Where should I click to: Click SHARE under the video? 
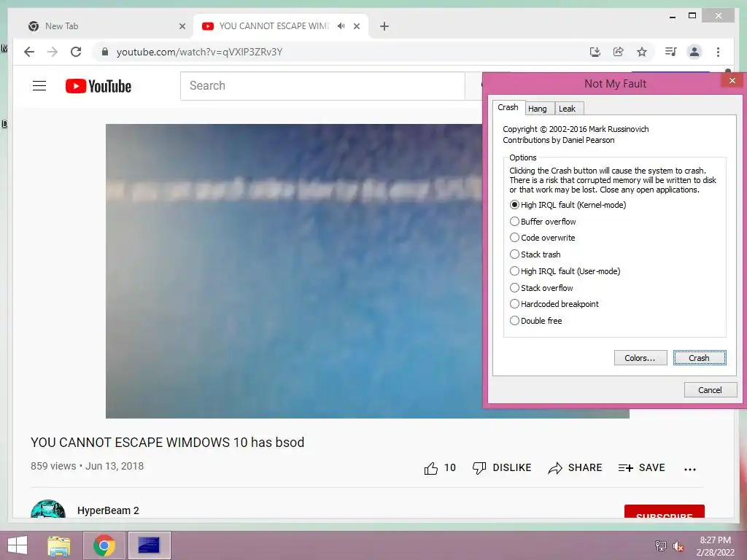pyautogui.click(x=575, y=468)
